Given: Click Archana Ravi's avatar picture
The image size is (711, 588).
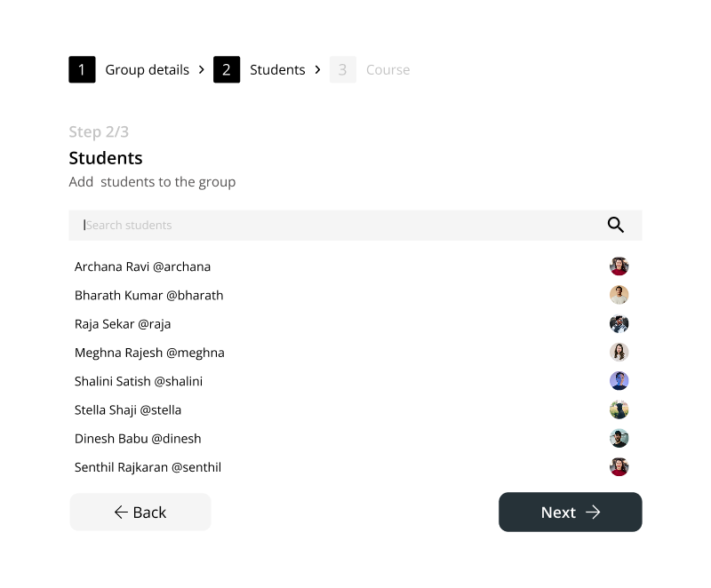Looking at the screenshot, I should (619, 266).
